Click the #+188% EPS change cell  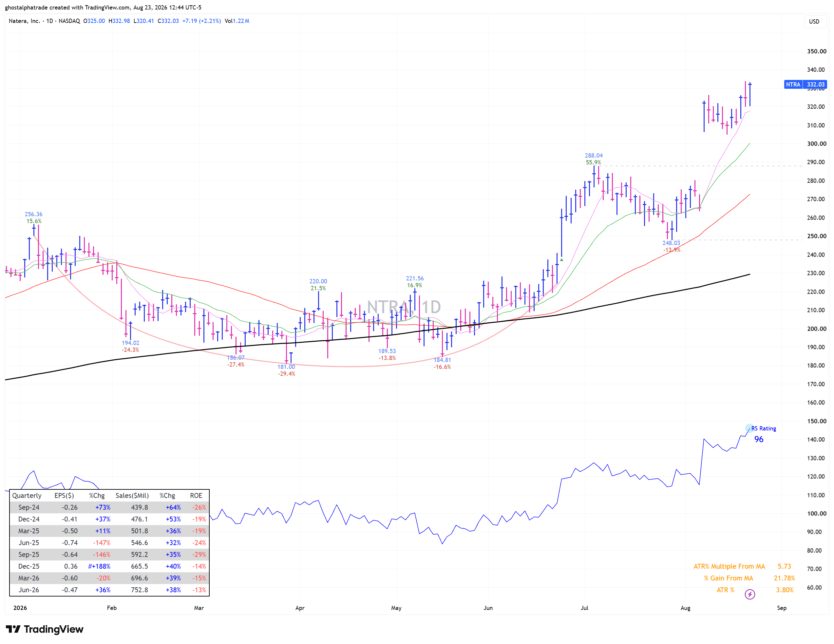click(99, 566)
